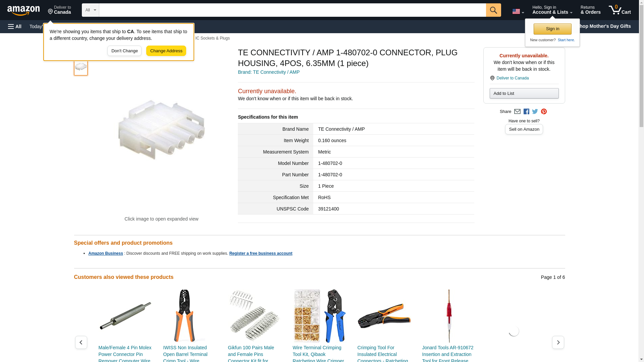Open the country flag language selector

pos(518,11)
